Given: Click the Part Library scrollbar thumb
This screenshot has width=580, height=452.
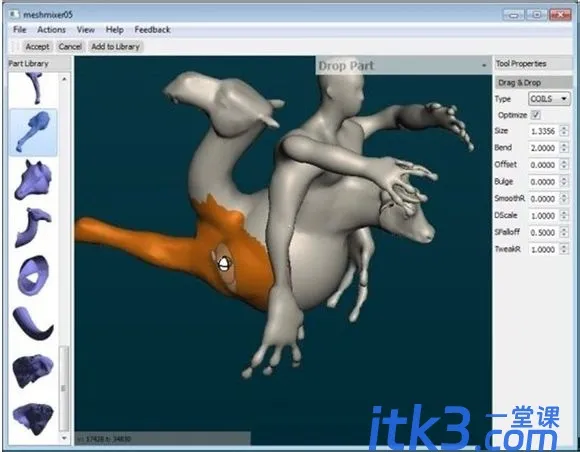Looking at the screenshot, I should 64,388.
